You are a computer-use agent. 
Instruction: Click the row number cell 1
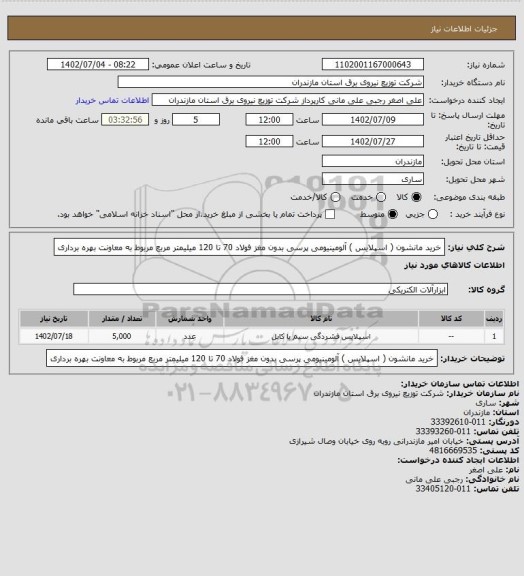[x=494, y=336]
